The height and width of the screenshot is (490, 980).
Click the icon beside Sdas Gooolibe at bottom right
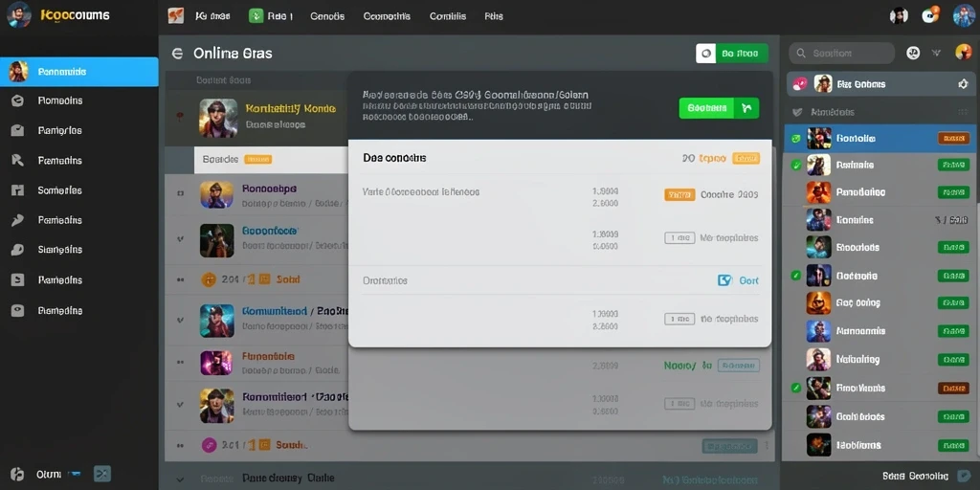[x=966, y=476]
